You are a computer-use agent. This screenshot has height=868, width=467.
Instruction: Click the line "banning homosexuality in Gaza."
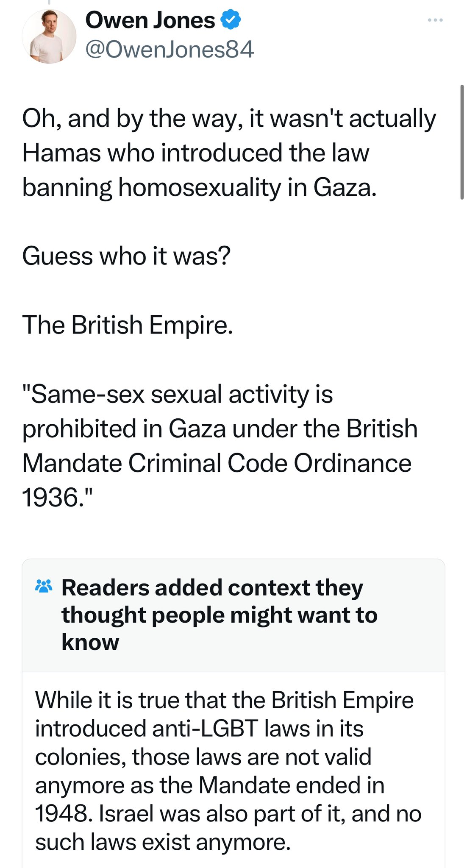(199, 187)
